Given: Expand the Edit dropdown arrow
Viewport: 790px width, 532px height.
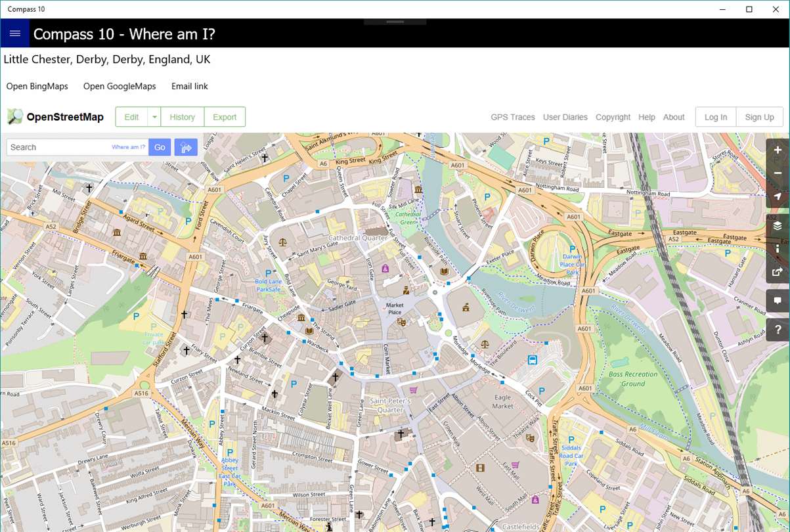Looking at the screenshot, I should (x=154, y=117).
